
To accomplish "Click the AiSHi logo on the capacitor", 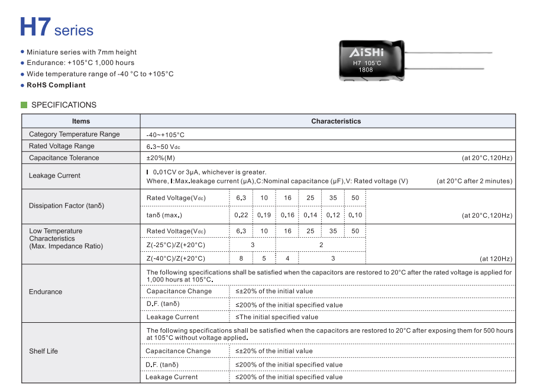I will point(366,52).
